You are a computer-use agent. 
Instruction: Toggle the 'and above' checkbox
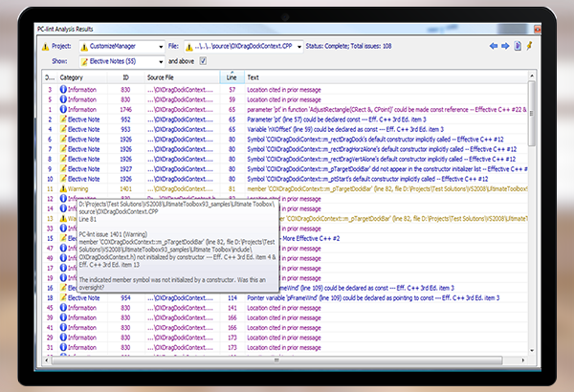click(203, 61)
